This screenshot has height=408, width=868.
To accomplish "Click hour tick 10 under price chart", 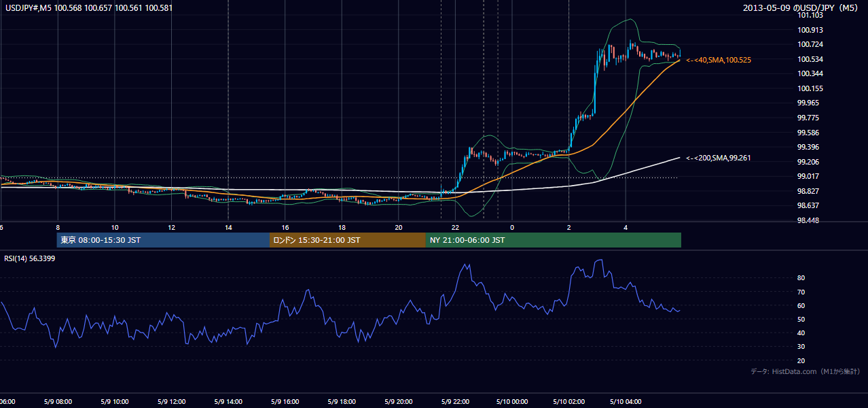I will [115, 227].
